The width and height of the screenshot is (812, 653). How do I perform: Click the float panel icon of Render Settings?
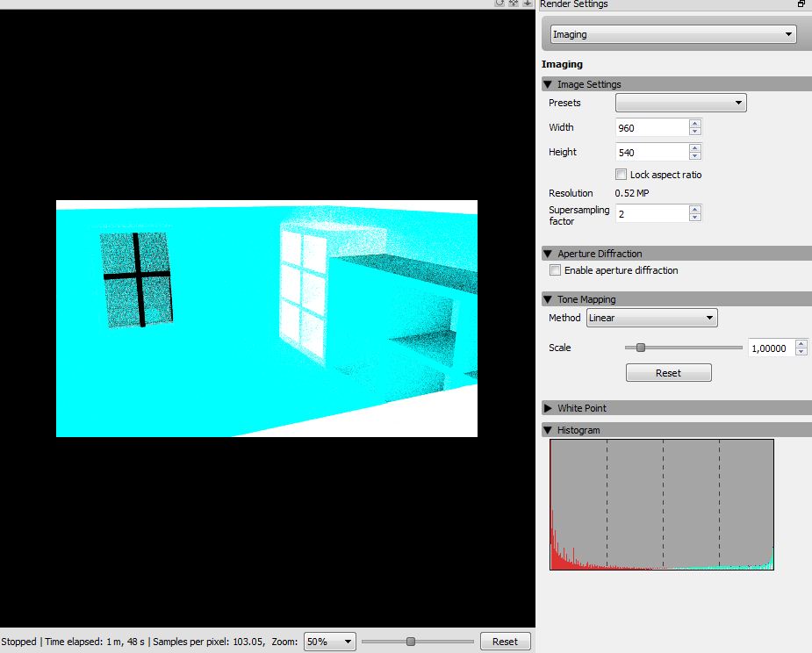tap(801, 4)
